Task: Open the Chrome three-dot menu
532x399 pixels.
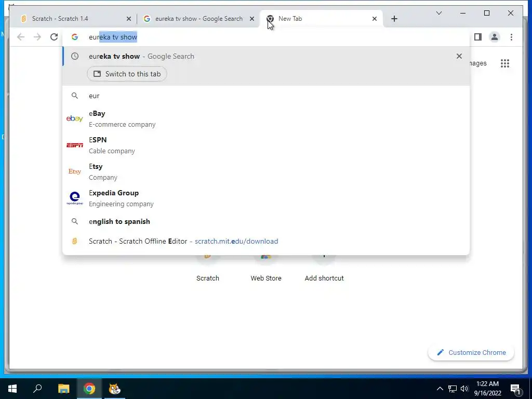Action: click(511, 37)
